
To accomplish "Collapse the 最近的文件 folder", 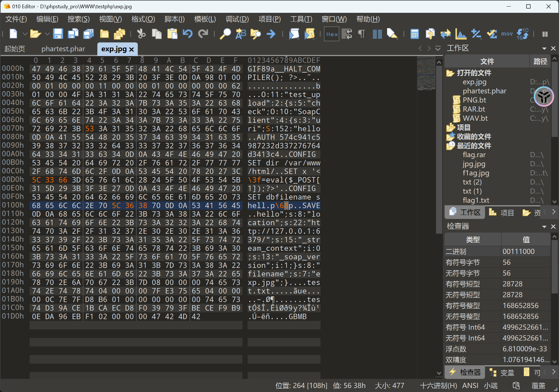I will pyautogui.click(x=450, y=146).
